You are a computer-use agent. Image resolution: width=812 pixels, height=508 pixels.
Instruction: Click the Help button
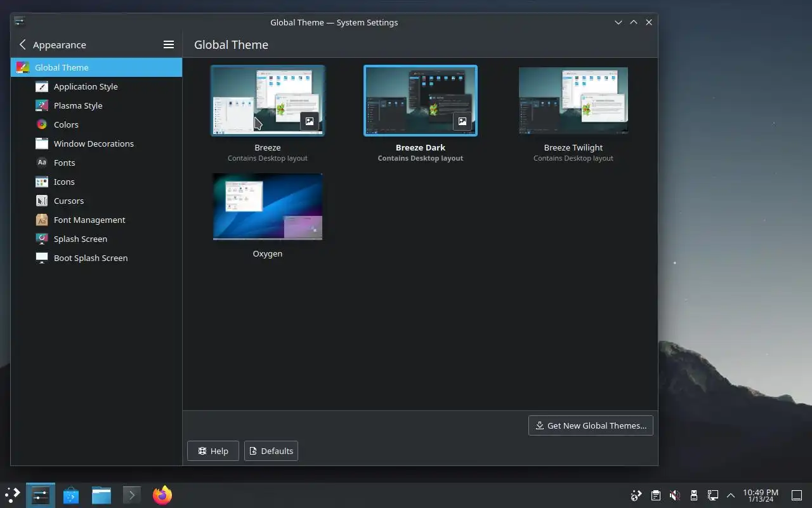coord(213,451)
